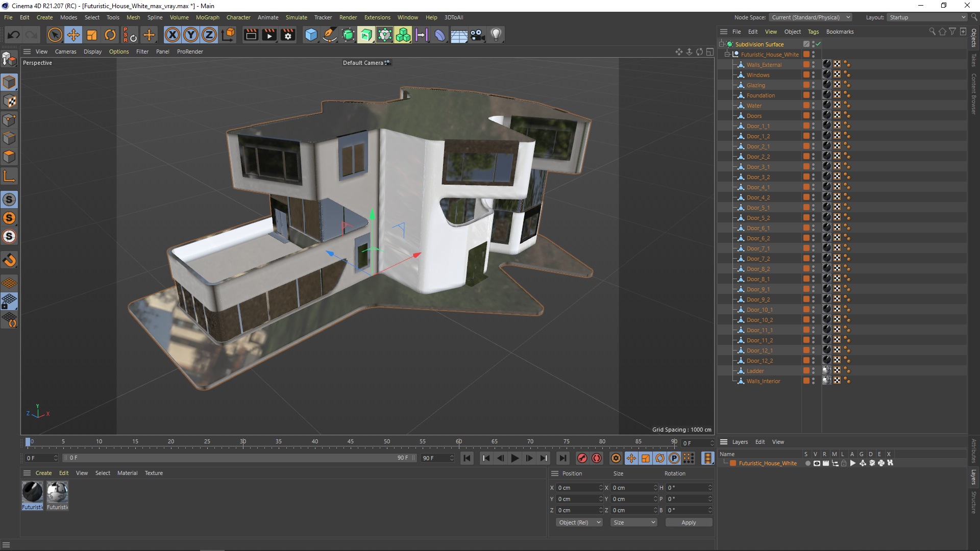Open the Render menu
This screenshot has height=551, width=980.
(348, 17)
